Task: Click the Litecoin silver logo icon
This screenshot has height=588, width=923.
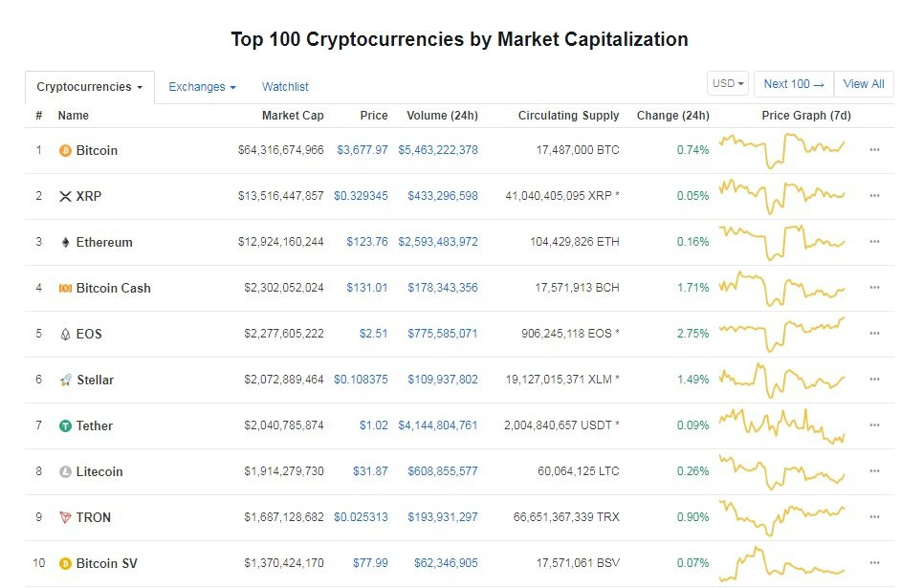Action: click(65, 471)
